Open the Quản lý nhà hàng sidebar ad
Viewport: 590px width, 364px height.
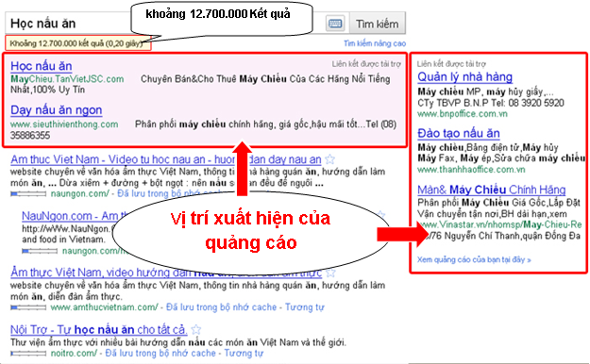click(464, 77)
